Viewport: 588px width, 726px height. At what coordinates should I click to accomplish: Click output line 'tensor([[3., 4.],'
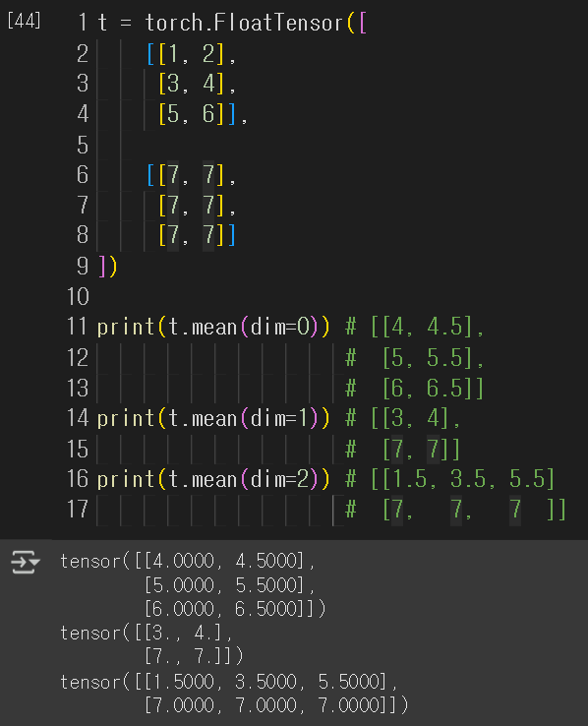tap(147, 633)
